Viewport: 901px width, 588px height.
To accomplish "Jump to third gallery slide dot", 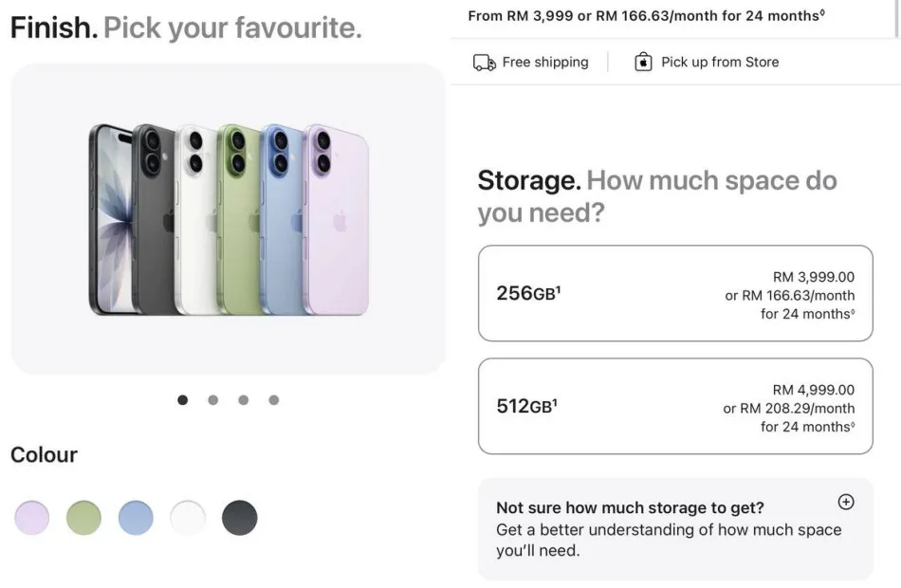I will 243,400.
